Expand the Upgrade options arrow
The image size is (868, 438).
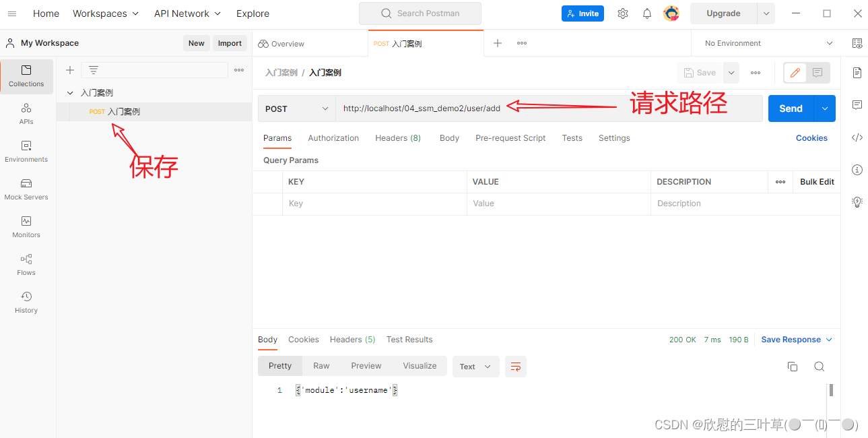[766, 13]
